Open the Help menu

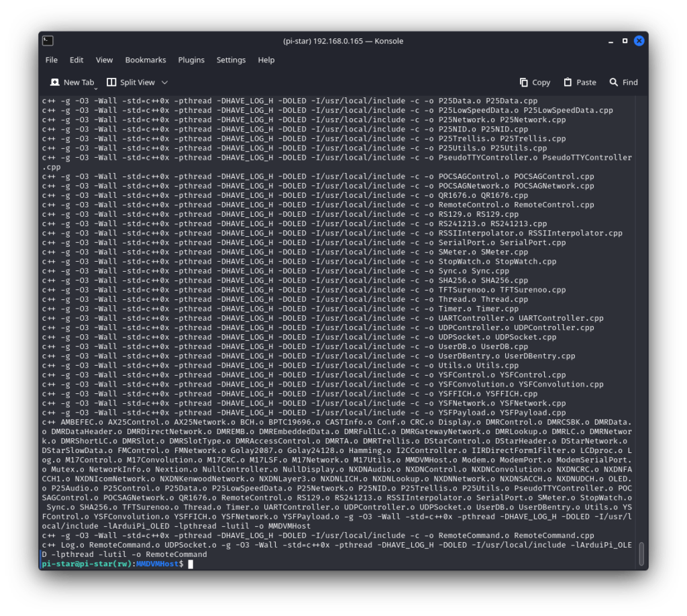(x=266, y=60)
